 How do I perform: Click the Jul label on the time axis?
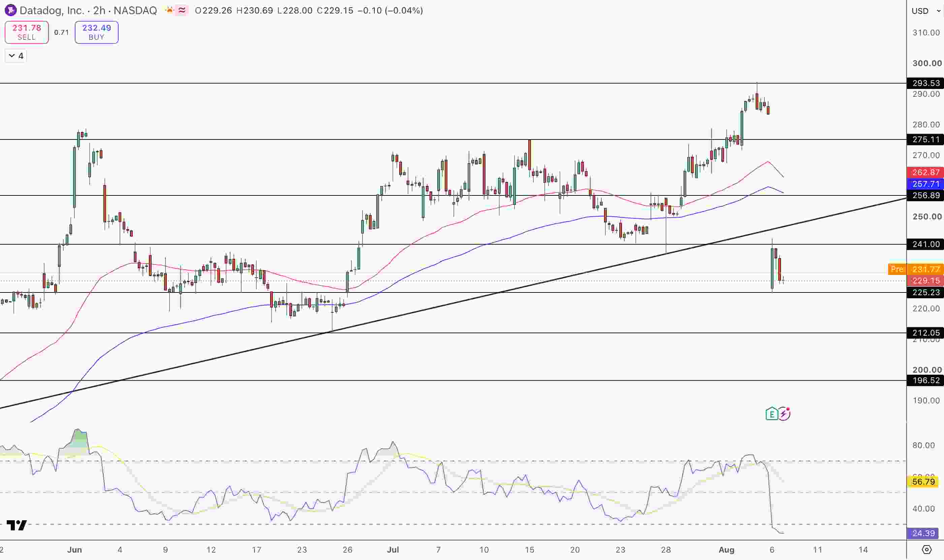(393, 550)
